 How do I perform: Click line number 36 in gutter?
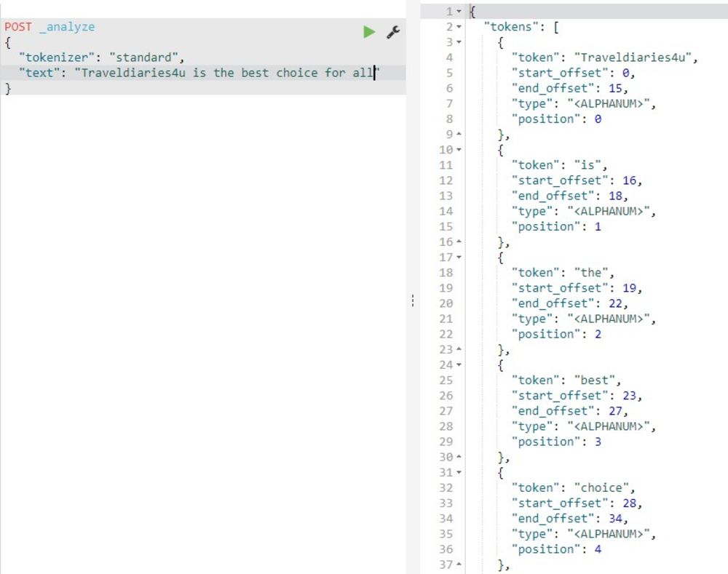point(446,549)
